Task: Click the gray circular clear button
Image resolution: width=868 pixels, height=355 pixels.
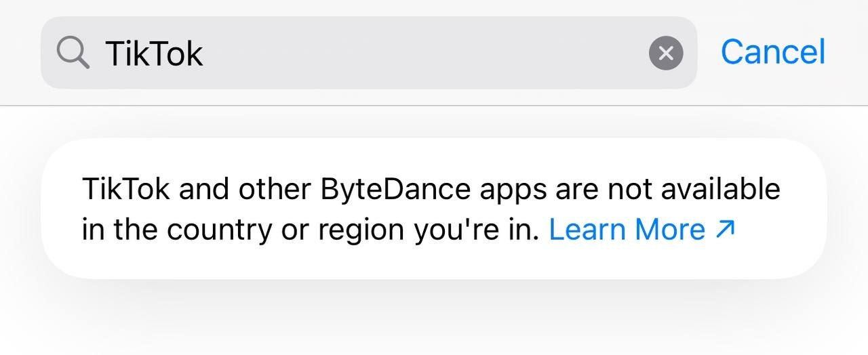Action: tap(666, 53)
